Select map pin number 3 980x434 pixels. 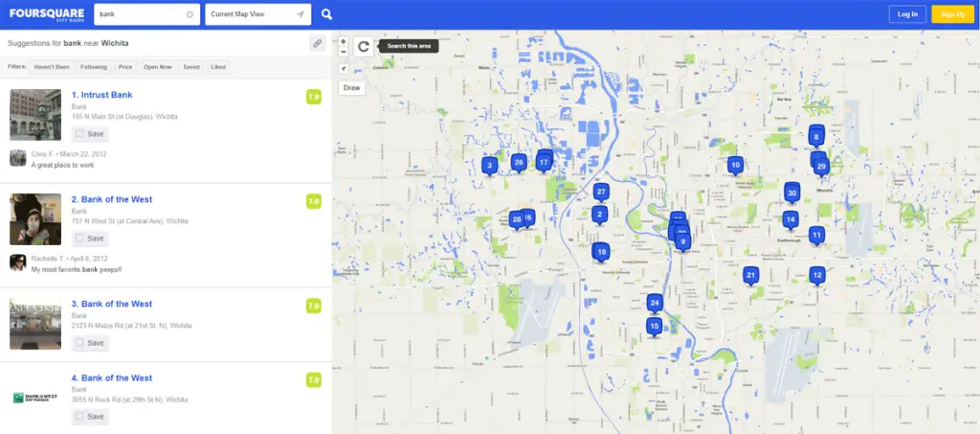tap(489, 166)
